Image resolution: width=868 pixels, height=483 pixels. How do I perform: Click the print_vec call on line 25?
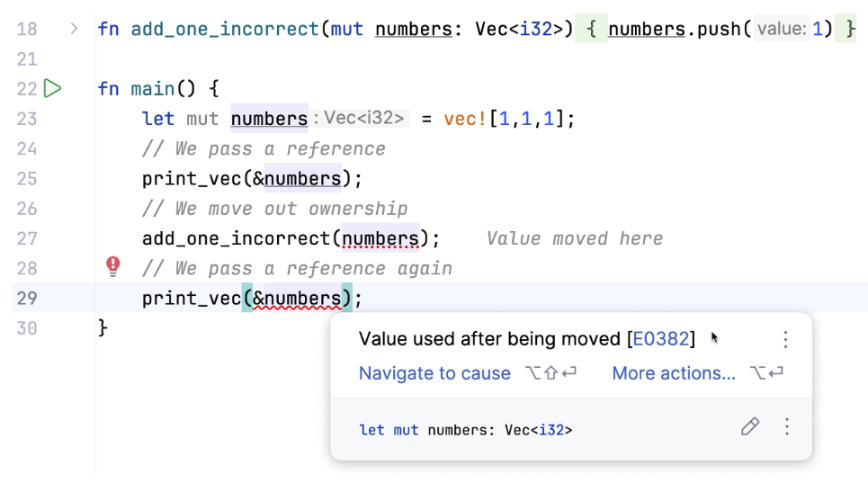pyautogui.click(x=191, y=178)
